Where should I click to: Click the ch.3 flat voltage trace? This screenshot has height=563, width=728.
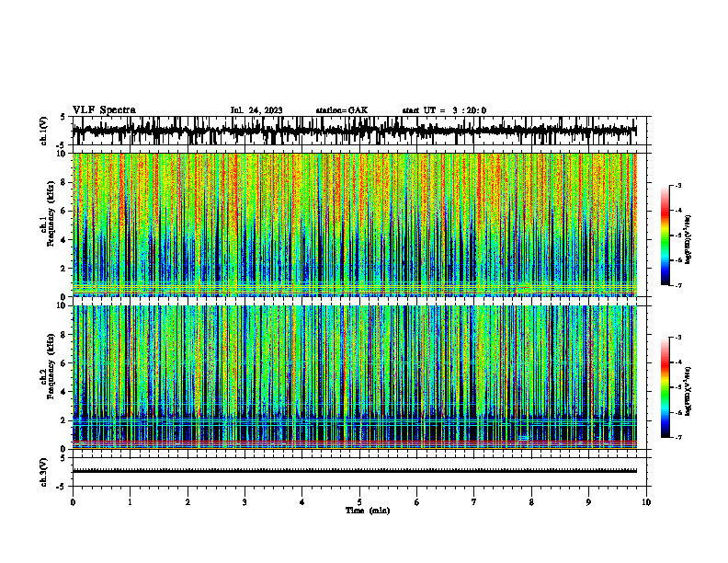point(354,471)
